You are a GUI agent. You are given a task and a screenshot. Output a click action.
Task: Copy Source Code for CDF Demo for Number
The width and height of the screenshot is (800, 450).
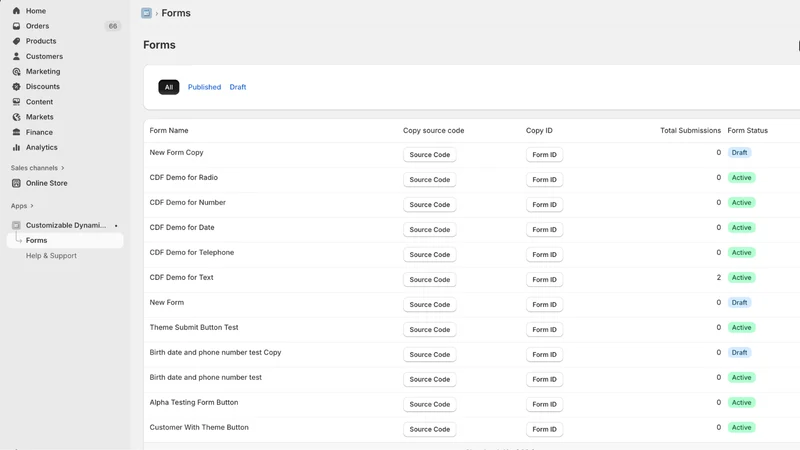pos(430,205)
